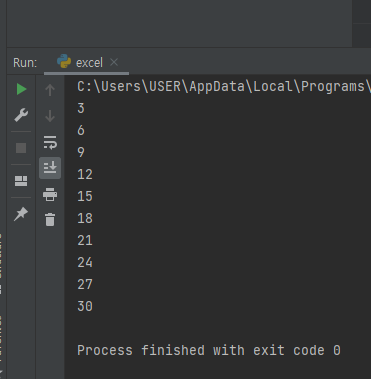The height and width of the screenshot is (379, 371).
Task: Toggle soft-wrap for console output
Action: click(x=50, y=142)
